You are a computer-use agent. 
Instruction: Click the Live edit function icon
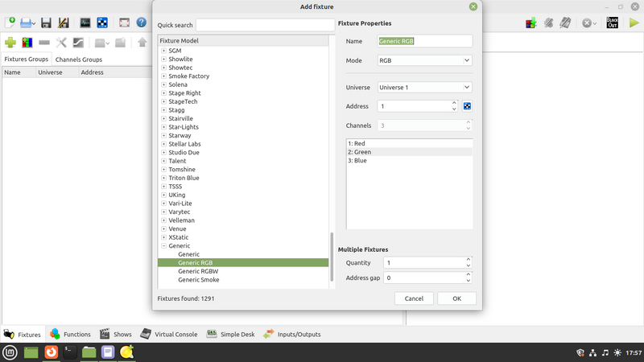coord(548,23)
